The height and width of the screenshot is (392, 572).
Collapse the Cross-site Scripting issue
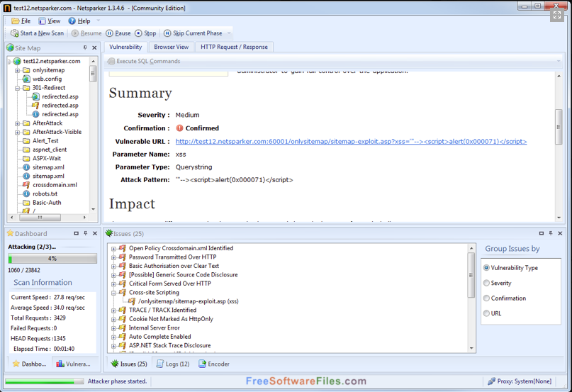coord(113,293)
